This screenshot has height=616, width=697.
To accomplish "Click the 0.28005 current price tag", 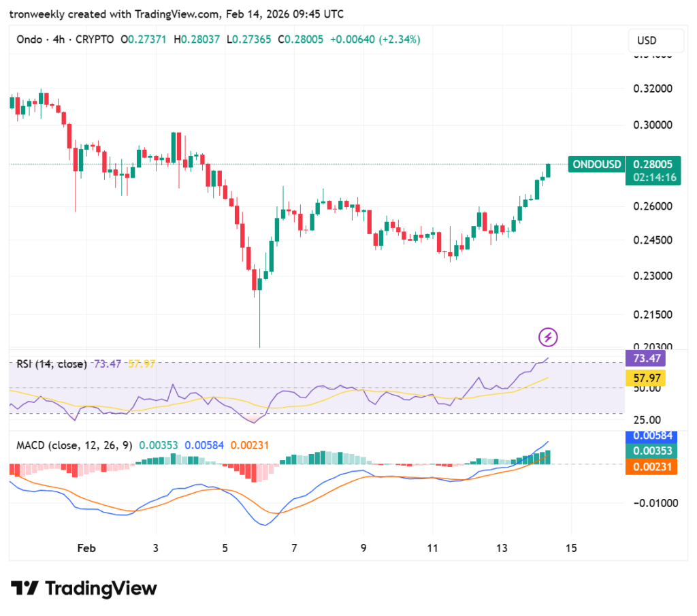I will (x=653, y=165).
